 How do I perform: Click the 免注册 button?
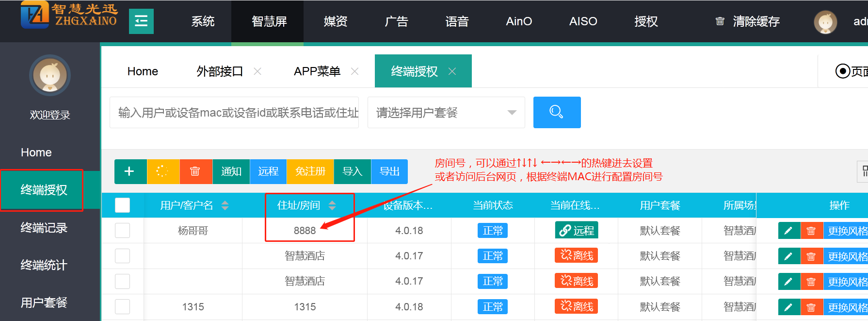point(310,171)
